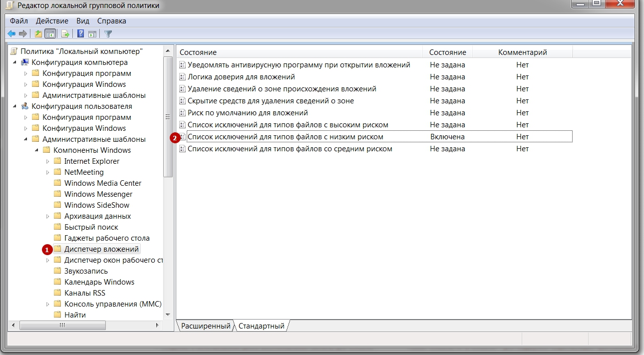644x355 pixels.
Task: Click the Windows Messenger folder icon
Action: click(57, 194)
